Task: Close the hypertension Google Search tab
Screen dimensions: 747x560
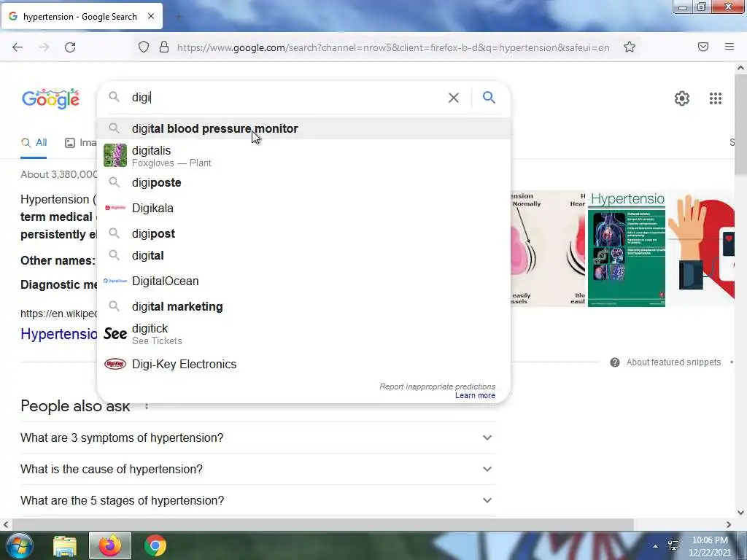Action: [150, 16]
